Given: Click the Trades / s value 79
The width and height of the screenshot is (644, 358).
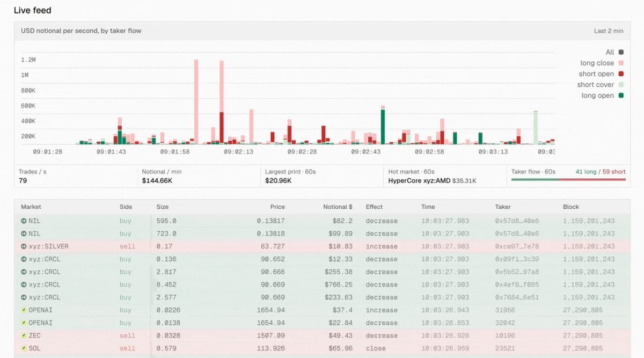Looking at the screenshot, I should [23, 181].
